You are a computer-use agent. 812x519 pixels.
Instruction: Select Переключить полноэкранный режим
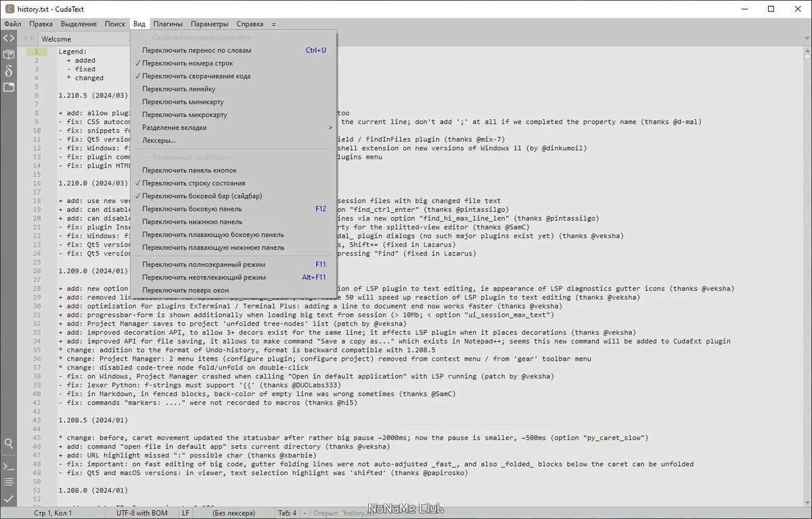pos(233,264)
